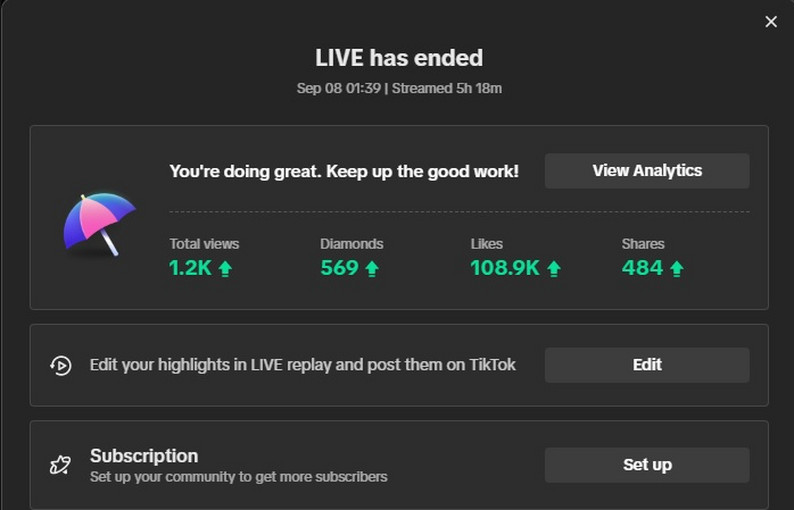Click the Subscription heading
The width and height of the screenshot is (794, 510).
pyautogui.click(x=144, y=456)
